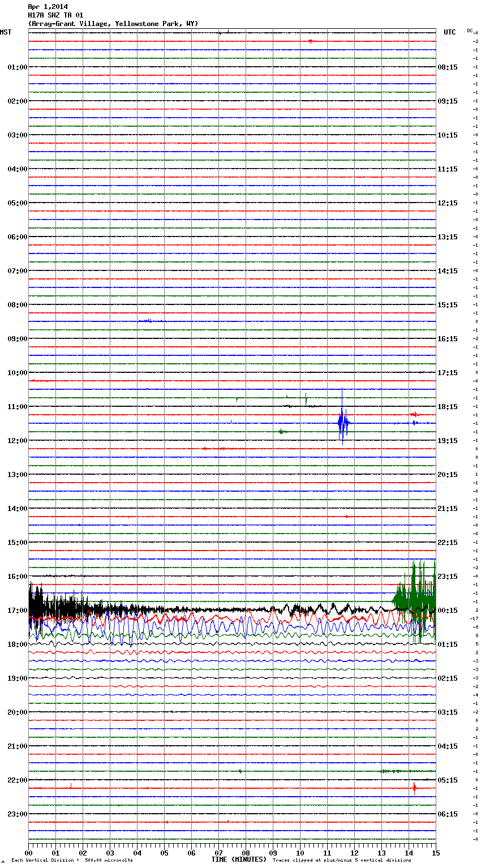
Task: Select the 17:00 MST time label
Action: (17, 611)
